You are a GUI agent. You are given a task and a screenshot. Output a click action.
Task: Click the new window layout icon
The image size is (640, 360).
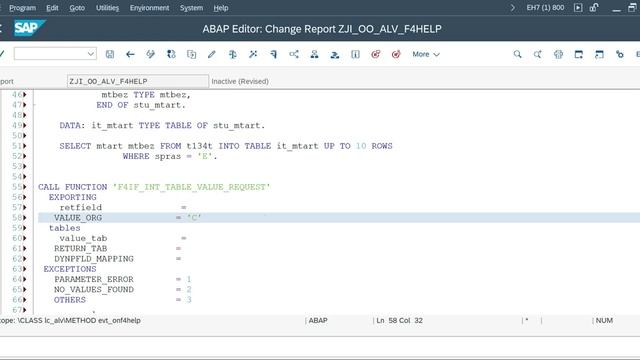point(579,54)
